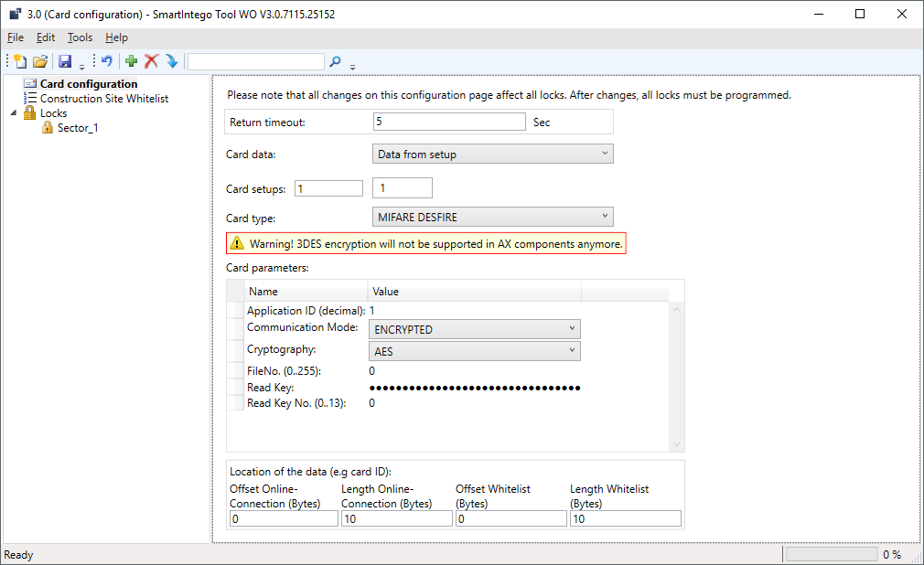Click the Open folder toolbar icon
The width and height of the screenshot is (924, 565).
tap(40, 61)
